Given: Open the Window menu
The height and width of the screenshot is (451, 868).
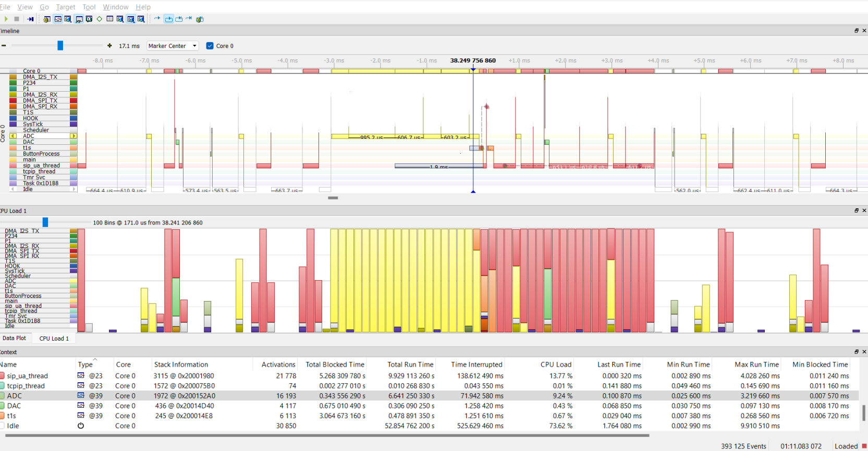Looking at the screenshot, I should 116,7.
